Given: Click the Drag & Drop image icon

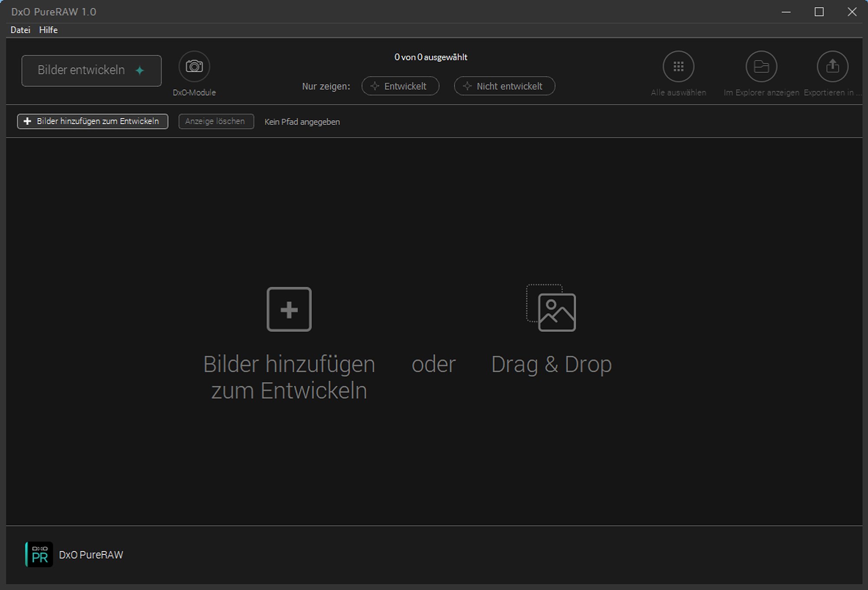Looking at the screenshot, I should click(551, 308).
